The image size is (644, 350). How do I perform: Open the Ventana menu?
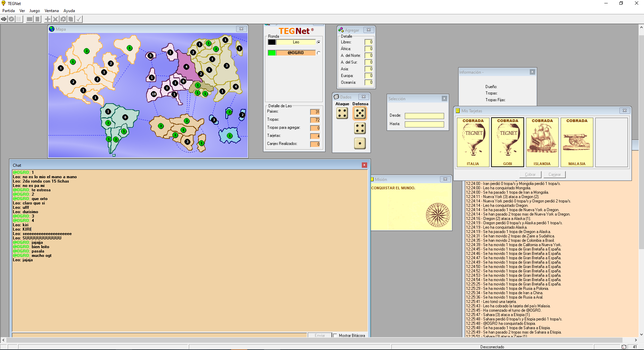(51, 11)
